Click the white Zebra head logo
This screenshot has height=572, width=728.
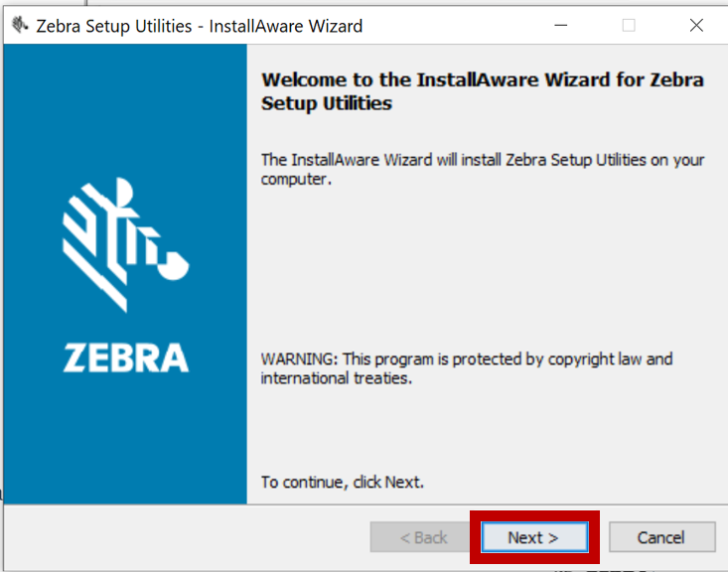pos(124,241)
